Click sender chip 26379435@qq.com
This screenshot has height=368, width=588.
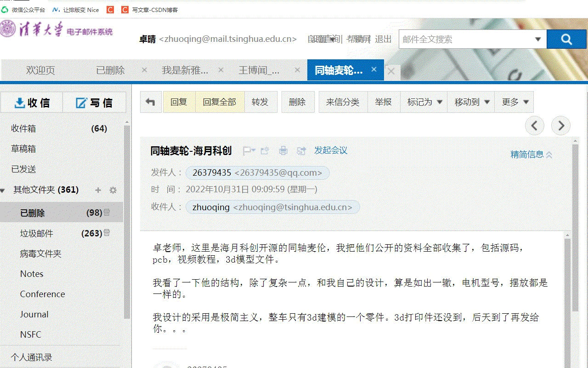(257, 173)
